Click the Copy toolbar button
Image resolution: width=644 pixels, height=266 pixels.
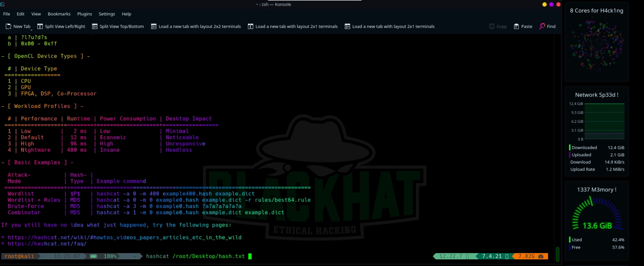point(498,27)
